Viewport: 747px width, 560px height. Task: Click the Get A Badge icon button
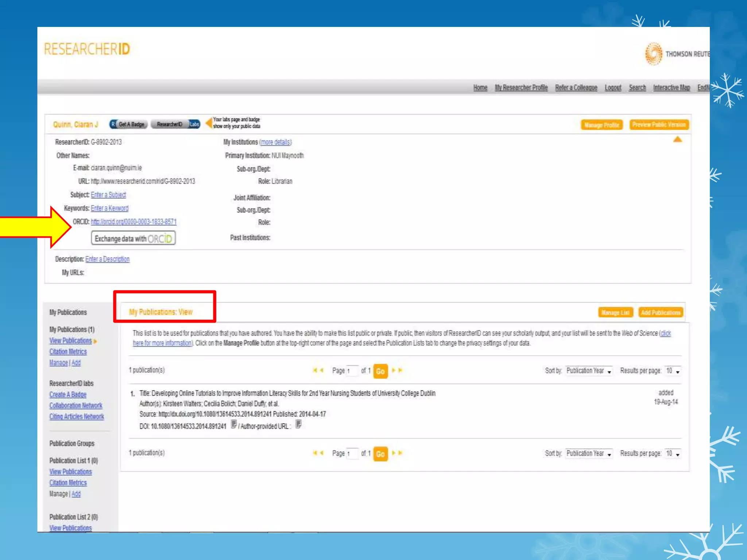pos(129,124)
